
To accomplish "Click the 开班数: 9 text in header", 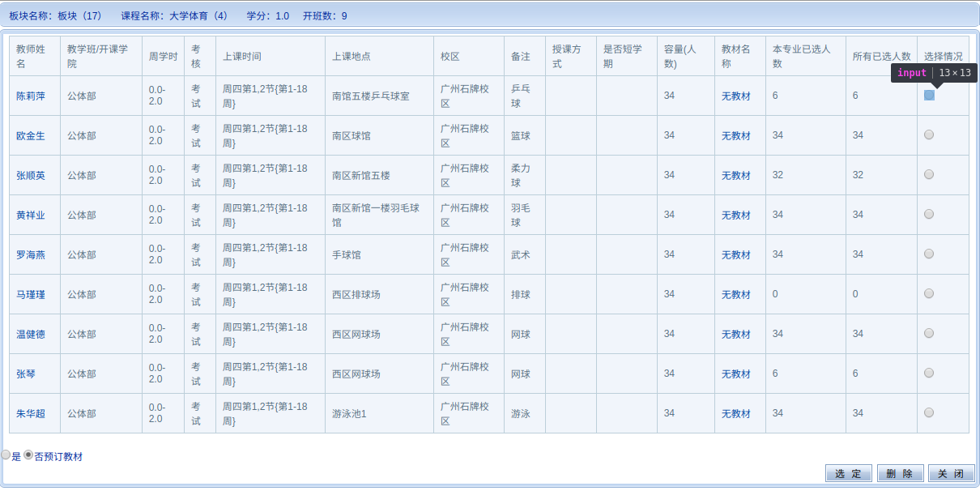I will [x=325, y=15].
